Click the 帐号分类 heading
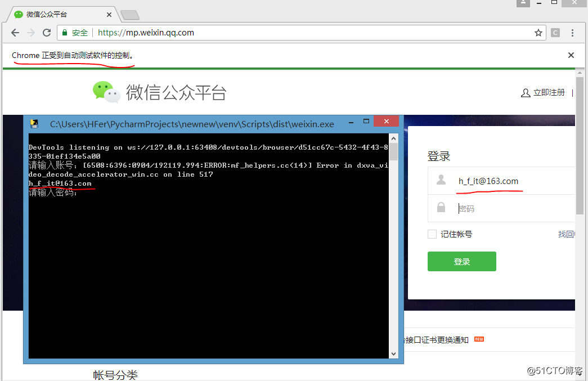588x381 pixels. [x=115, y=375]
